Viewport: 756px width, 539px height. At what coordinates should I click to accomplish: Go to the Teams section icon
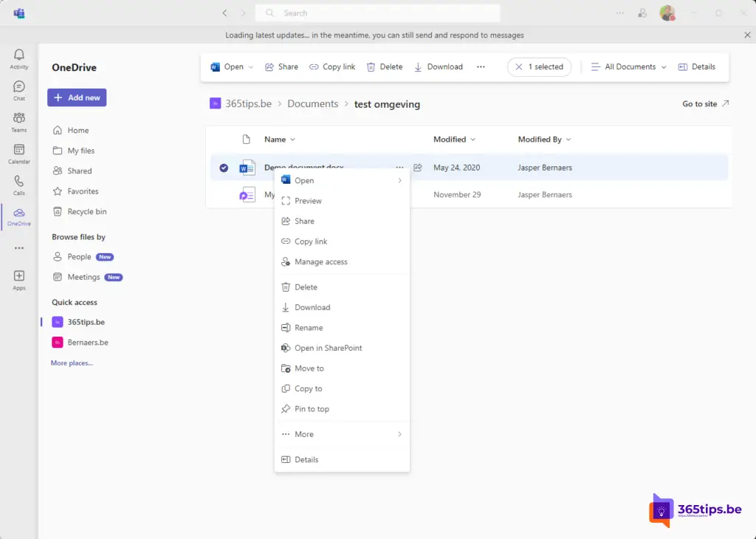pyautogui.click(x=19, y=122)
